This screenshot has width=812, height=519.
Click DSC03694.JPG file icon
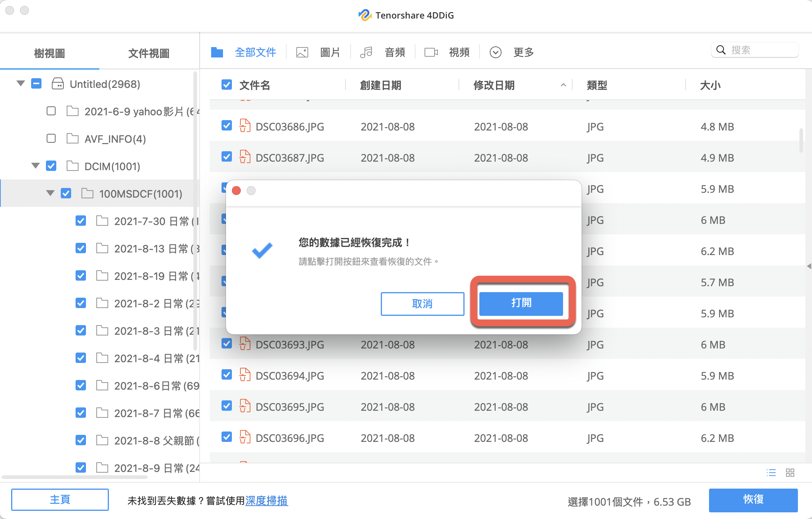click(245, 375)
